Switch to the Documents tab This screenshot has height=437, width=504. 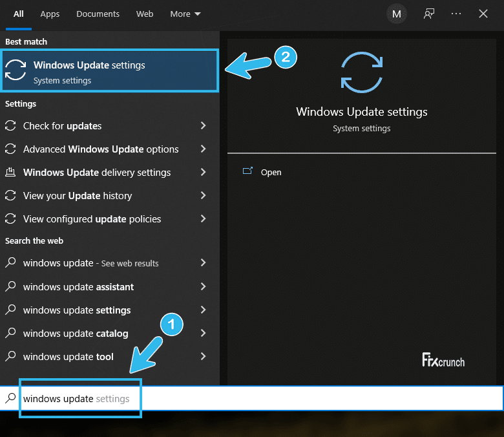click(x=98, y=14)
